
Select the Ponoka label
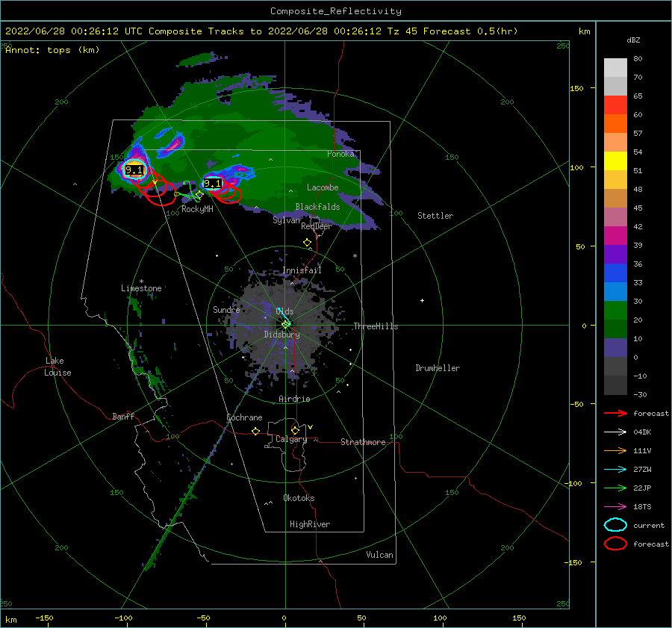point(340,154)
